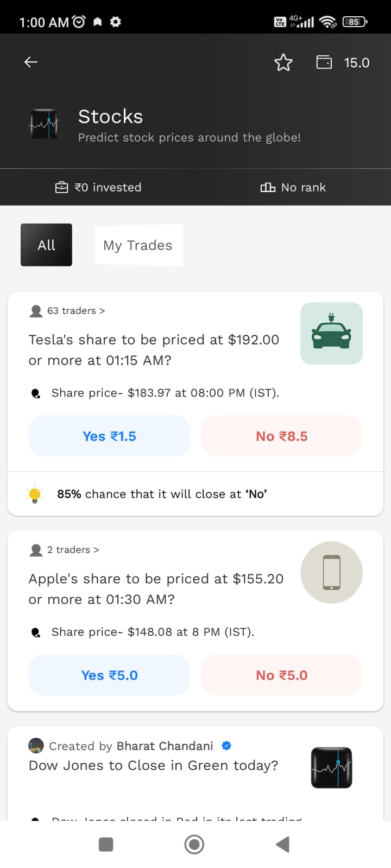Tap the Apple phone icon
The height and width of the screenshot is (868, 391).
click(x=331, y=572)
